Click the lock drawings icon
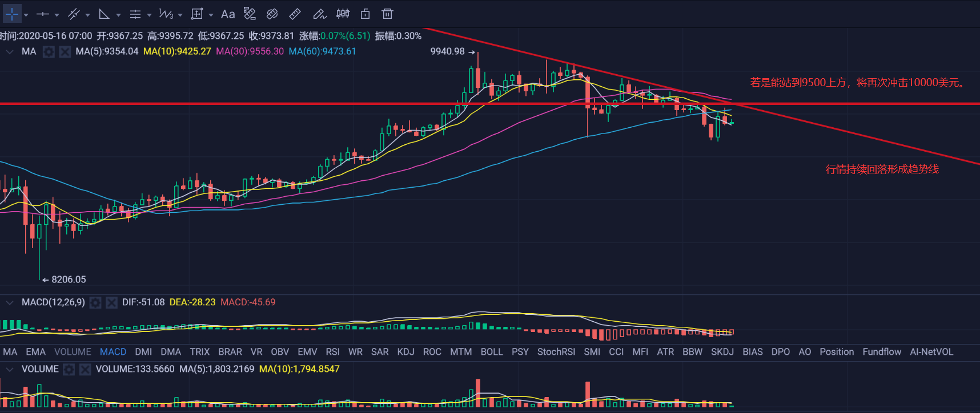Viewport: 980px width, 413px height. pos(366,14)
